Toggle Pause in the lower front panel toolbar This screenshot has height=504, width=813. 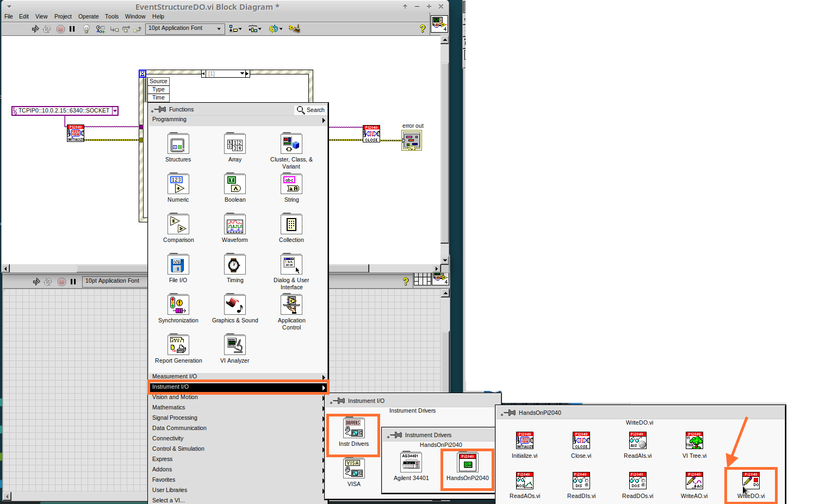click(73, 282)
